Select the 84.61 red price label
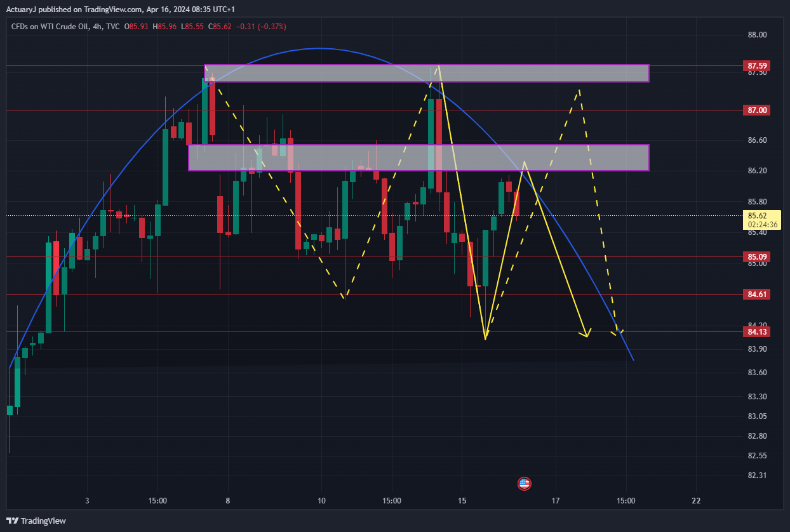This screenshot has width=790, height=532. point(758,294)
